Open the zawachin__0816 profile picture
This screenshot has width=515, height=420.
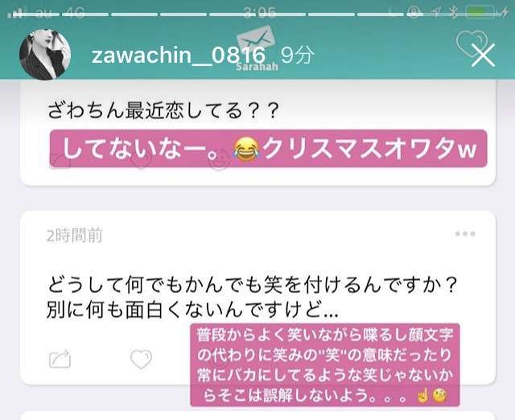tap(45, 55)
